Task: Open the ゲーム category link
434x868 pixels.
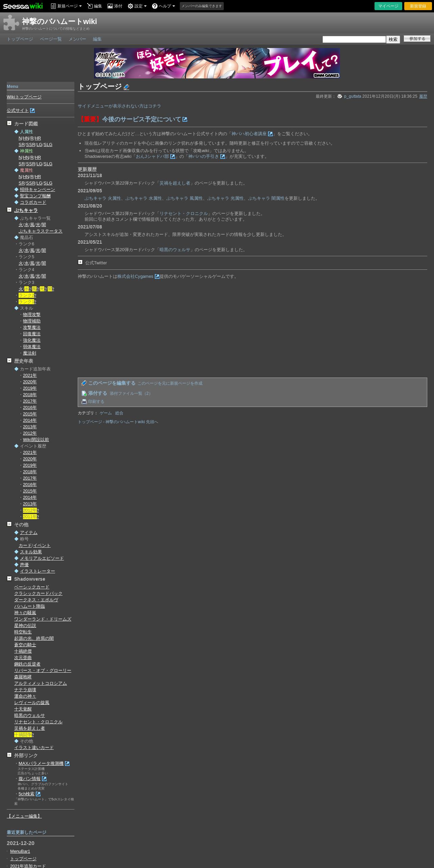Action: [x=105, y=413]
